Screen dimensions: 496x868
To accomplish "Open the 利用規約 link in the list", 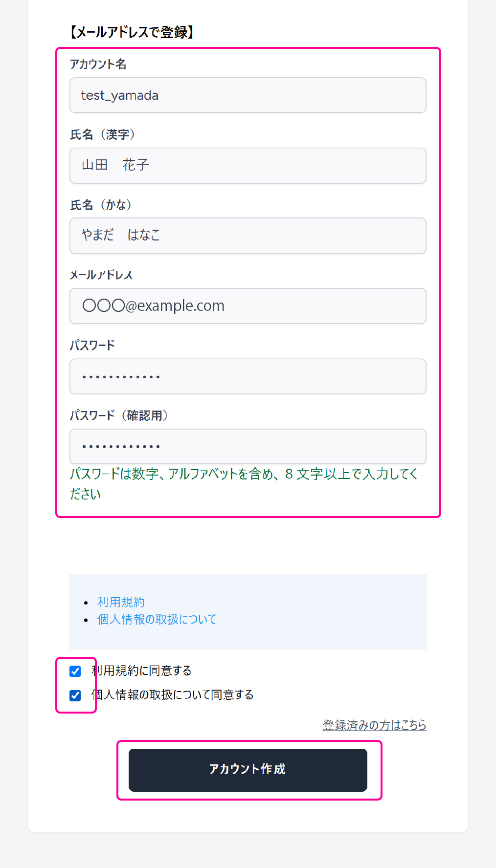I will click(121, 602).
